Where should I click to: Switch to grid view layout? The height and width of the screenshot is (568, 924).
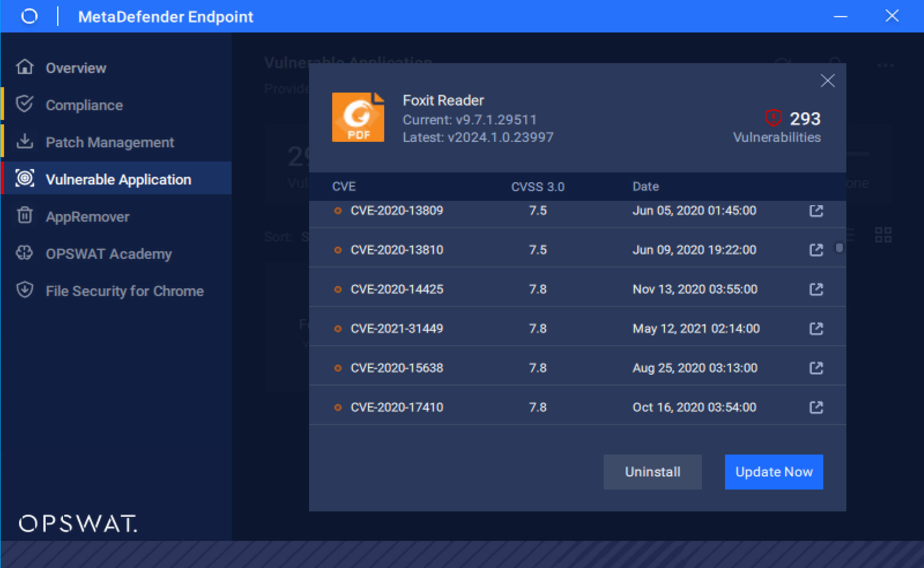(884, 235)
